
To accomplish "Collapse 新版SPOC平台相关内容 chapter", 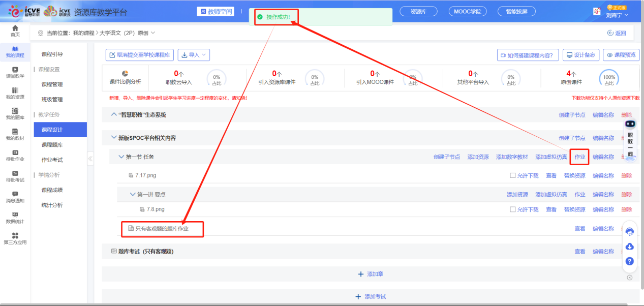I will pyautogui.click(x=113, y=138).
